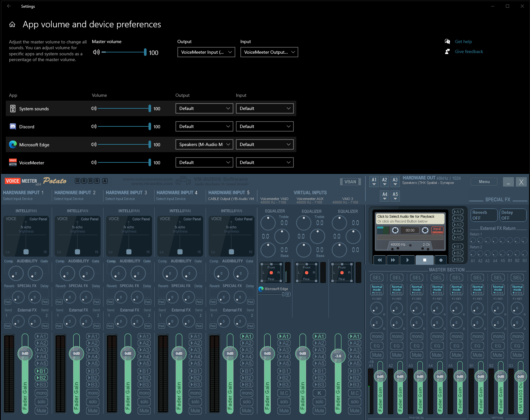Open System sounds Output dropdown
The height and width of the screenshot is (420, 530).
204,108
